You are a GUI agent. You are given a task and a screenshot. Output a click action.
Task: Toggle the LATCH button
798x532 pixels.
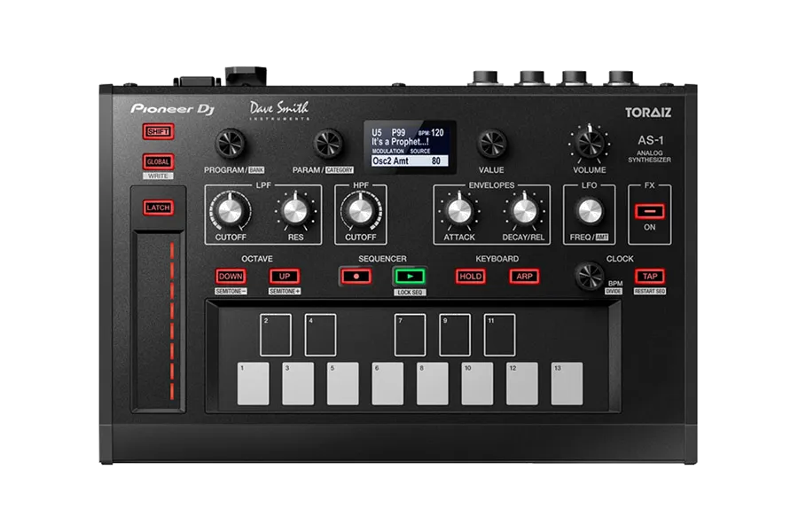click(x=159, y=207)
